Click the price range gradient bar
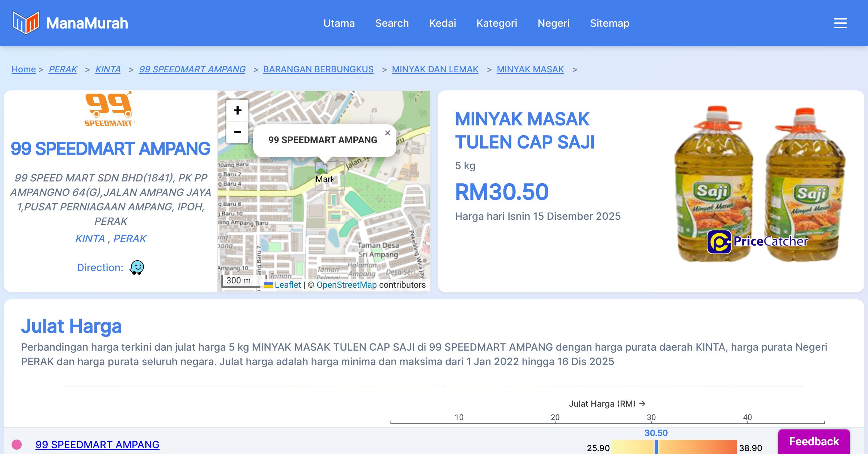 687,447
